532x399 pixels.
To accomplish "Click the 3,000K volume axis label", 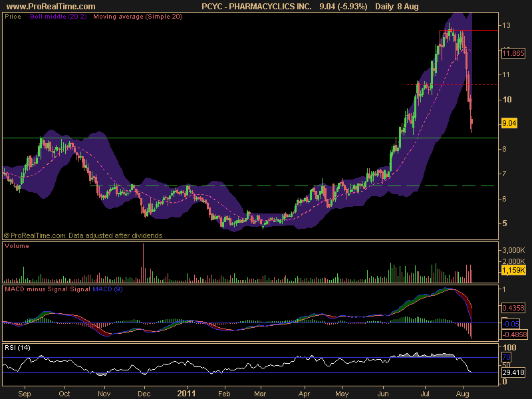I will 513,251.
